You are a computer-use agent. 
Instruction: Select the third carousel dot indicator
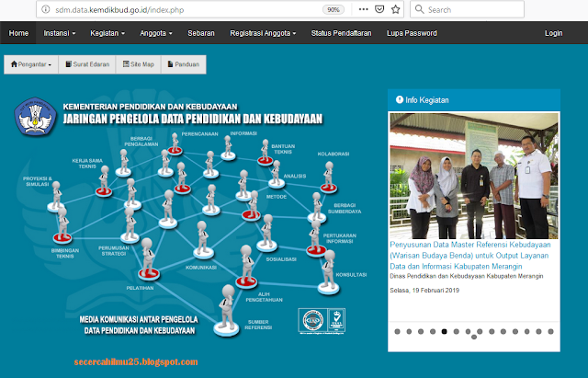click(x=421, y=331)
